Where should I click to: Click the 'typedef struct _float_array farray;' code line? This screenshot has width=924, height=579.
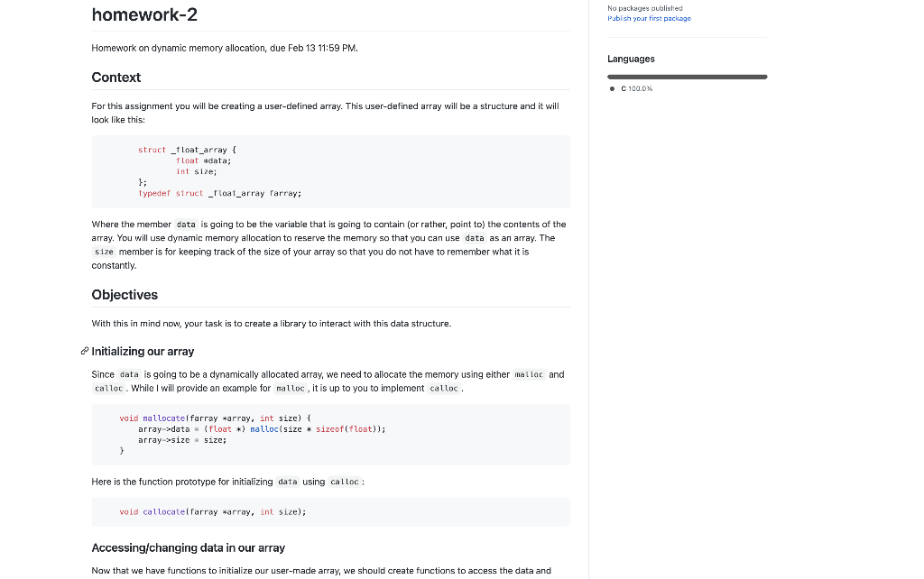[x=220, y=193]
